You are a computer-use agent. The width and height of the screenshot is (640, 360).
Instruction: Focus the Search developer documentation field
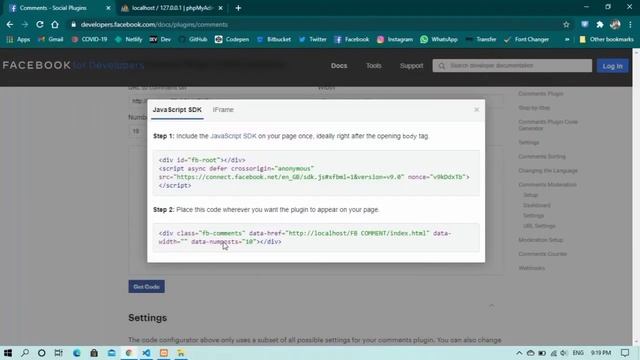pos(512,66)
